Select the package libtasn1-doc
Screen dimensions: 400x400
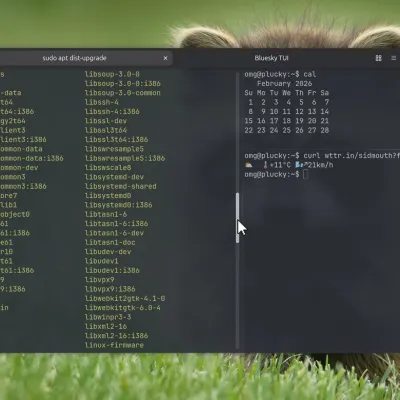pos(110,242)
